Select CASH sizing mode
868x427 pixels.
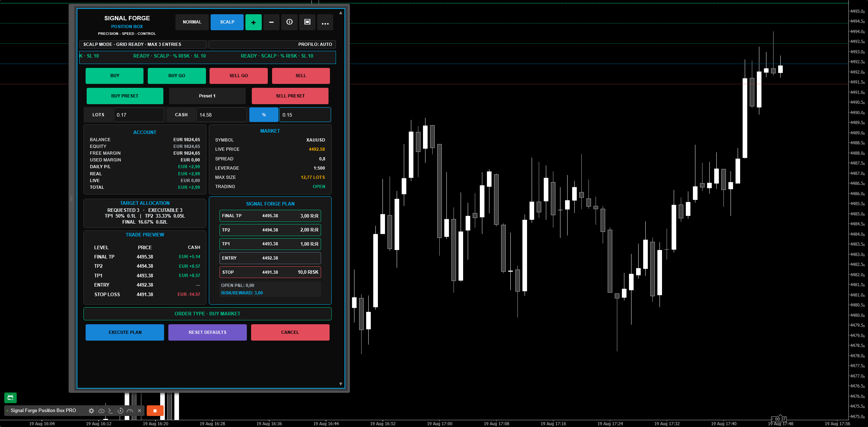(181, 115)
